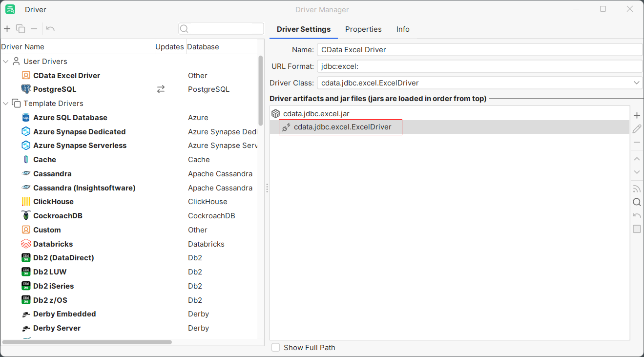Open the Info tab
Viewport: 644px width, 357px height.
pyautogui.click(x=403, y=29)
